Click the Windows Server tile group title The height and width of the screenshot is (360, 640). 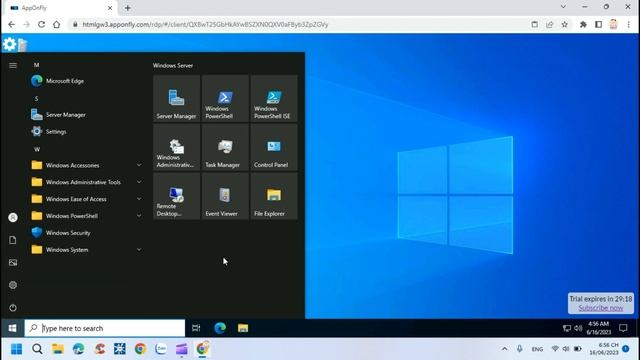tap(173, 65)
